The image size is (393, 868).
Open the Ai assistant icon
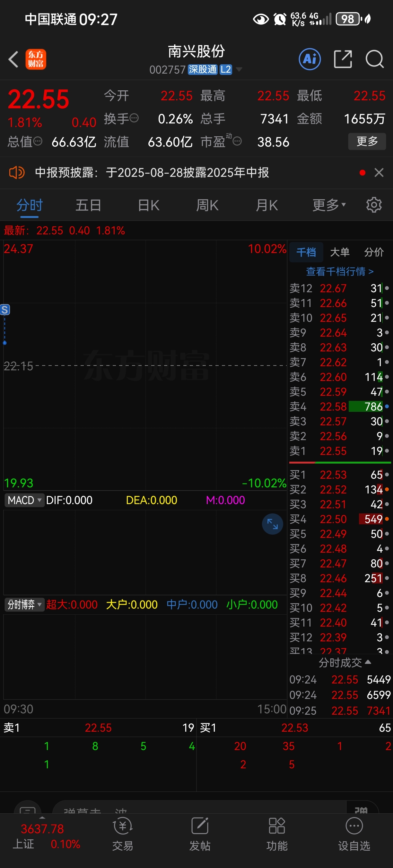(x=310, y=59)
